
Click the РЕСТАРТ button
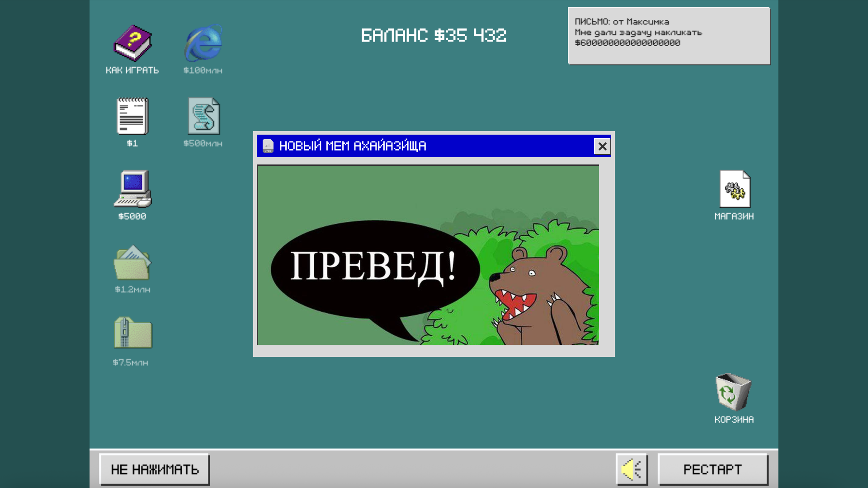(712, 469)
